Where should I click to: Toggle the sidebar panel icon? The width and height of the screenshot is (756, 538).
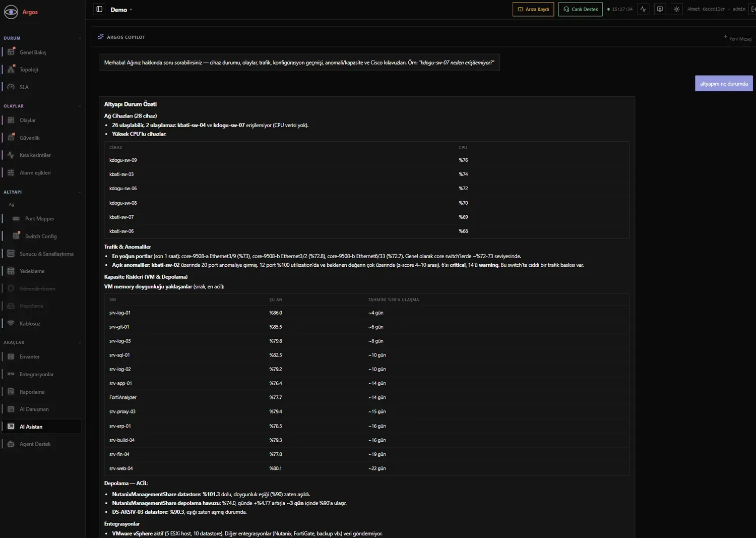point(99,9)
